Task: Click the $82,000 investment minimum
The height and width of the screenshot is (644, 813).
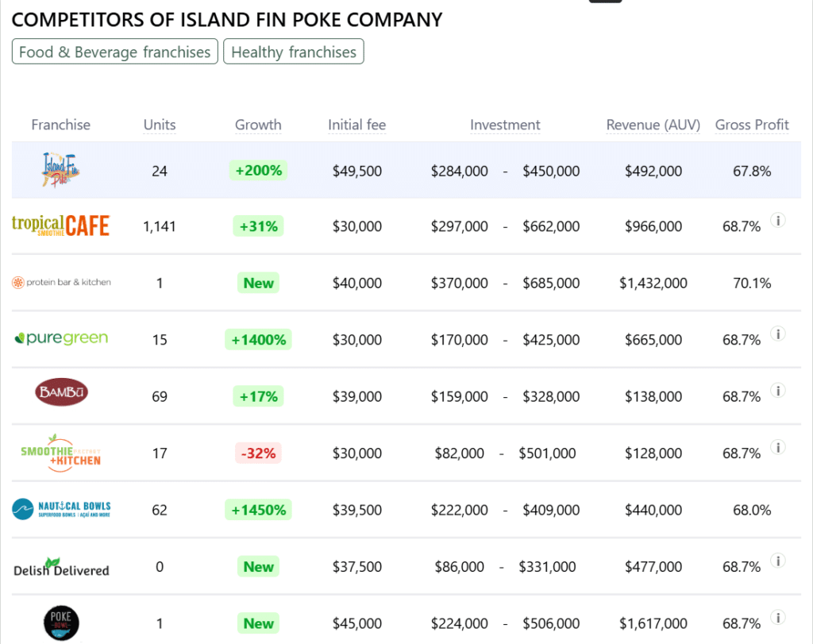Action: [x=460, y=453]
